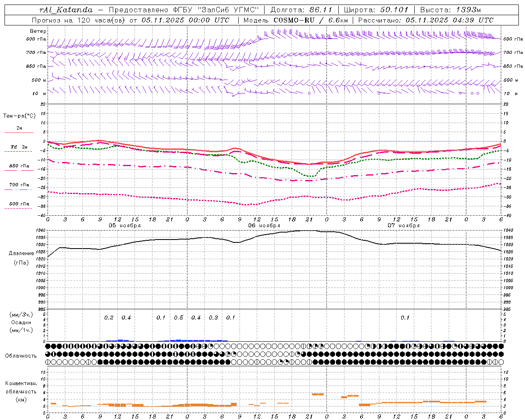Select the (мм/3ч.) precipitation unit label
Image resolution: width=525 pixels, height=420 pixels.
pos(21,315)
